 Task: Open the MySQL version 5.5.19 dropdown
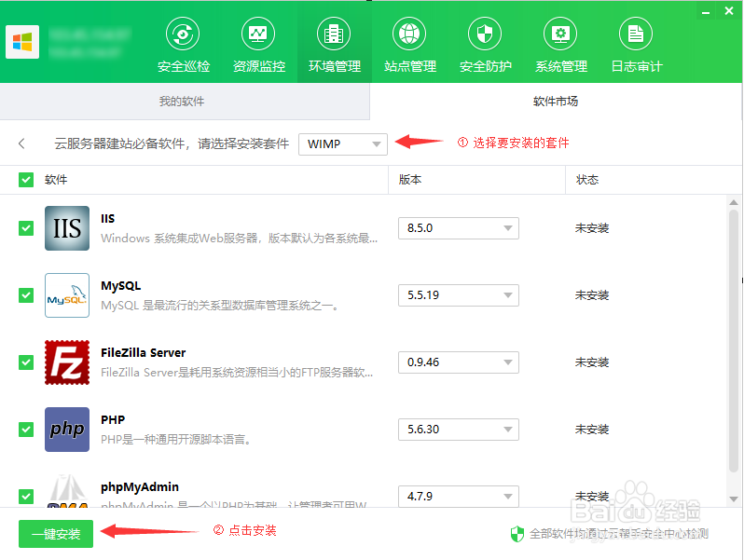point(459,295)
